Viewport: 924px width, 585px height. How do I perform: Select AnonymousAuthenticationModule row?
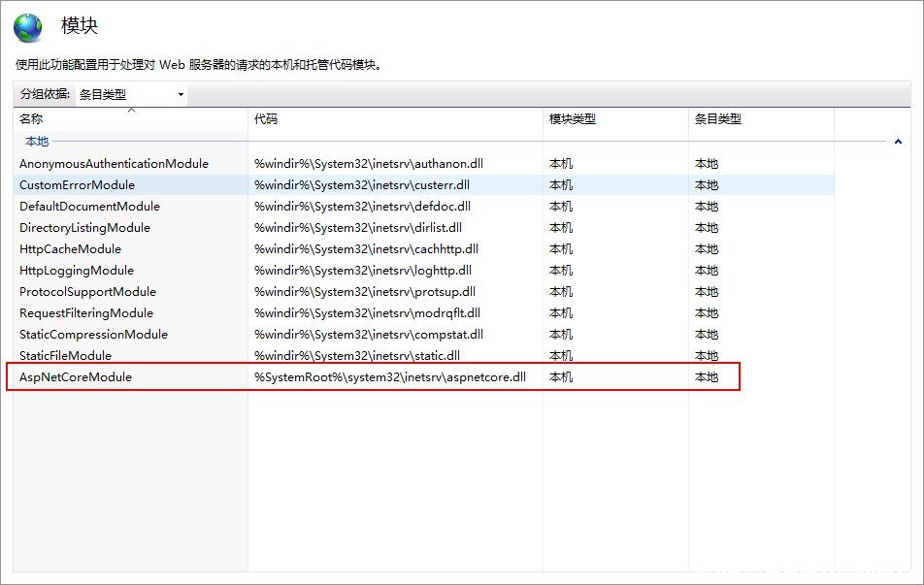(424, 164)
